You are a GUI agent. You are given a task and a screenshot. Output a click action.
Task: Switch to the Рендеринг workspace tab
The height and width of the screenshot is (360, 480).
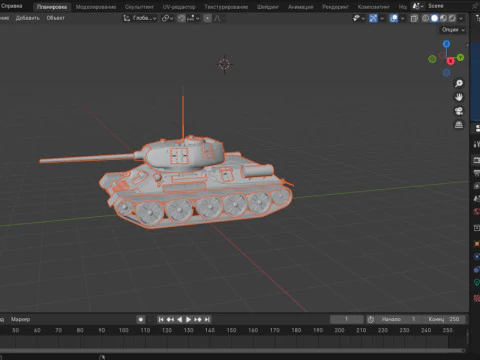(335, 7)
